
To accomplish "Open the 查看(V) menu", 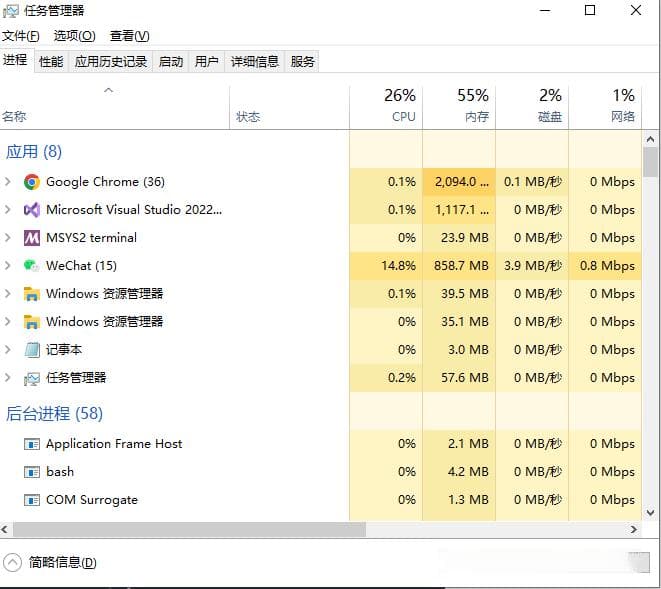I will click(x=129, y=36).
